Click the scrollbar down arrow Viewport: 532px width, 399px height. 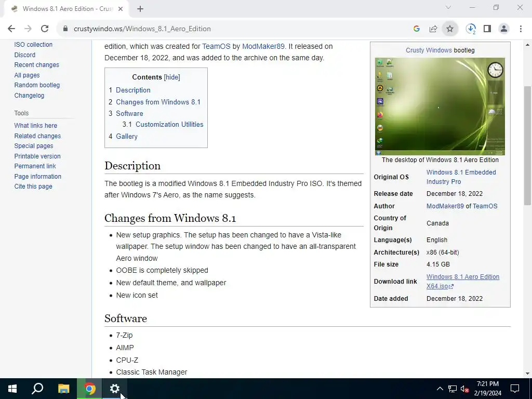click(x=527, y=374)
